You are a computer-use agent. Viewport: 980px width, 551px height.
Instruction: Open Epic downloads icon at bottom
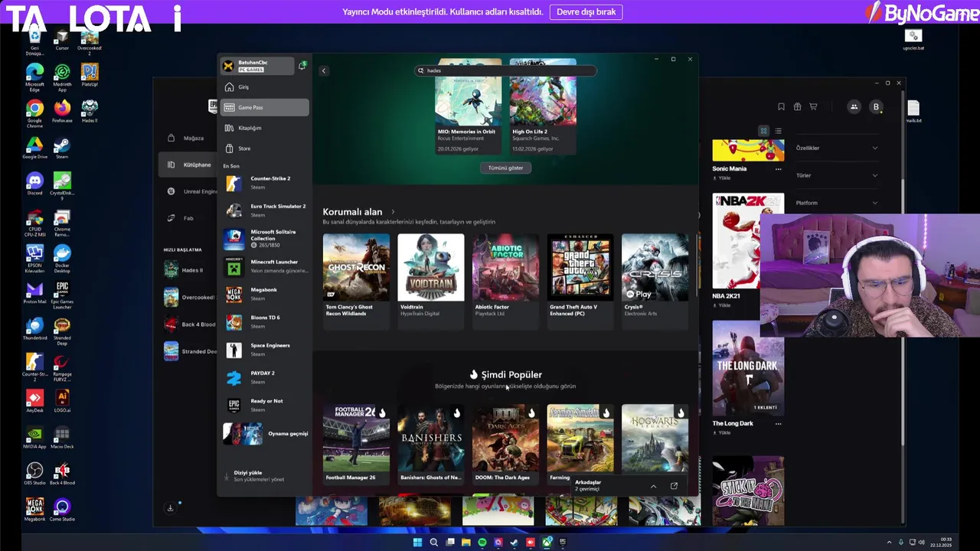(x=170, y=508)
